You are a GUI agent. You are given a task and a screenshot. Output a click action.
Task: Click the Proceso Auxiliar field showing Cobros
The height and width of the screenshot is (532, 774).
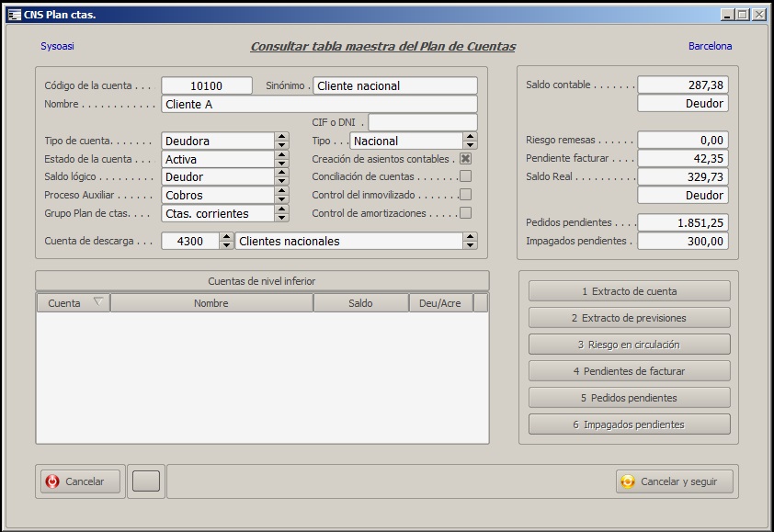tap(218, 195)
